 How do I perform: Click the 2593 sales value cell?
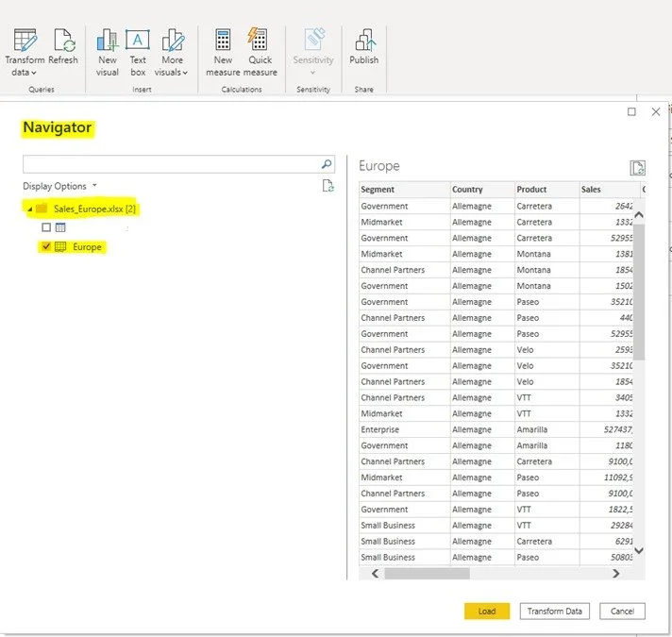pos(606,350)
